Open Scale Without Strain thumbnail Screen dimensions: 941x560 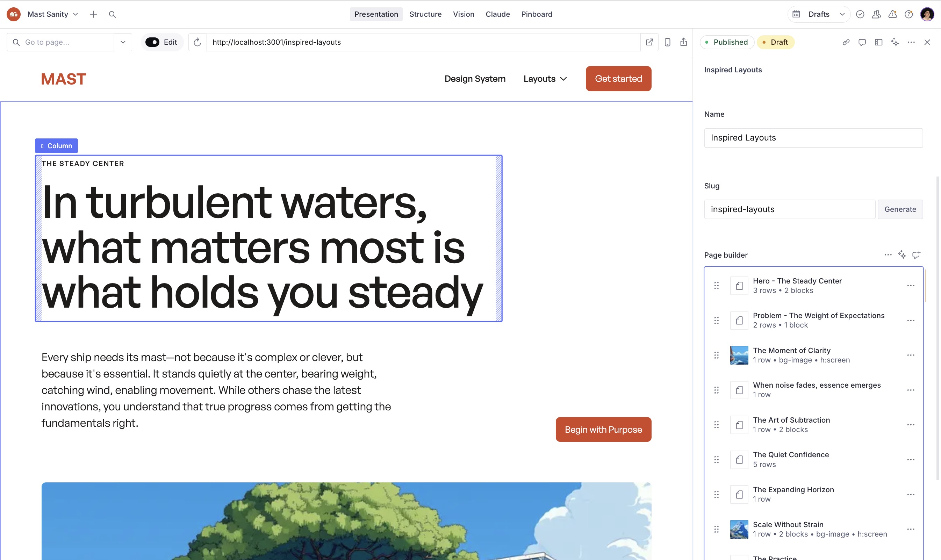[x=739, y=530]
